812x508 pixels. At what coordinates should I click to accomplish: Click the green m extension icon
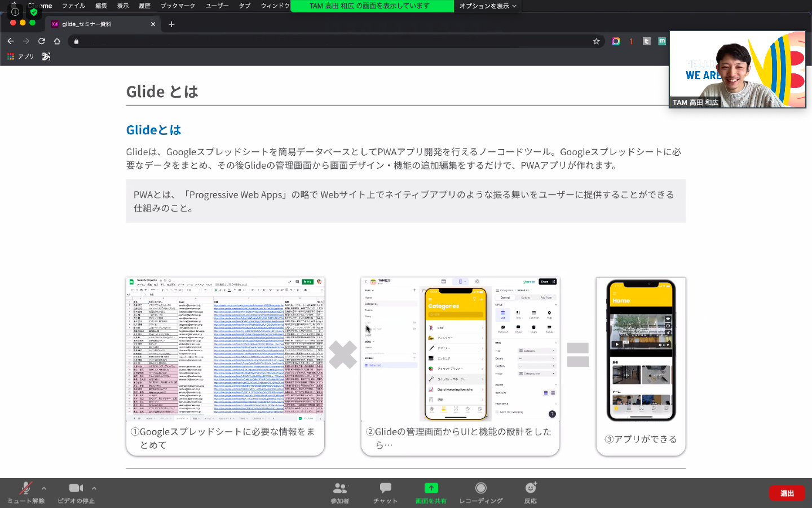click(662, 41)
